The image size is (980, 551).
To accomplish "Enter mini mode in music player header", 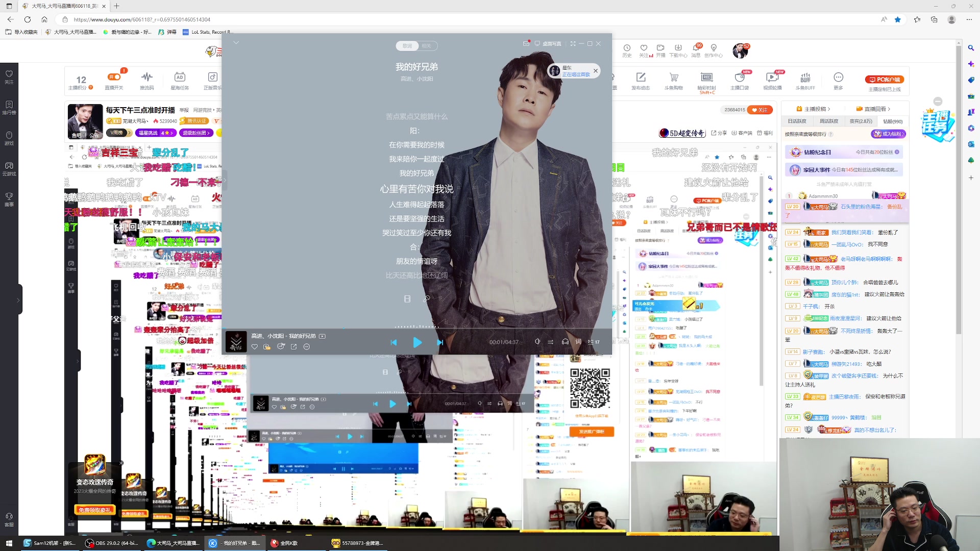I will coord(573,44).
